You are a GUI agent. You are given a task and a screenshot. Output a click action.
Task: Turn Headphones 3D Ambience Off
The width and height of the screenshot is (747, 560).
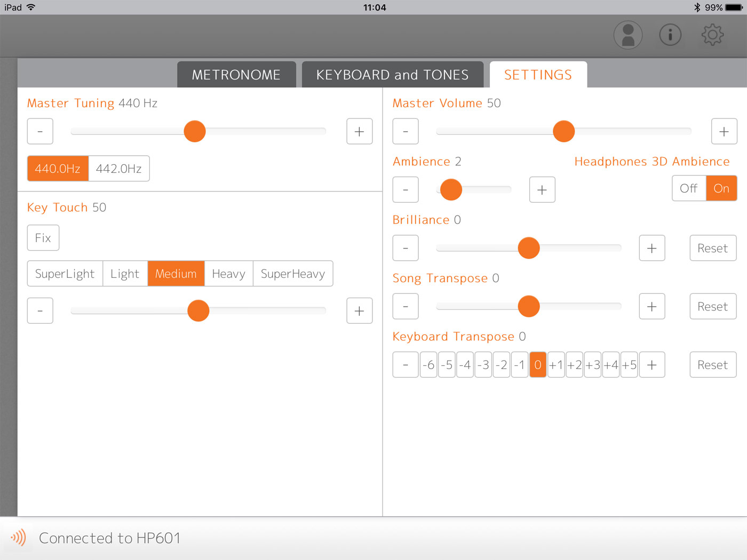coord(689,188)
